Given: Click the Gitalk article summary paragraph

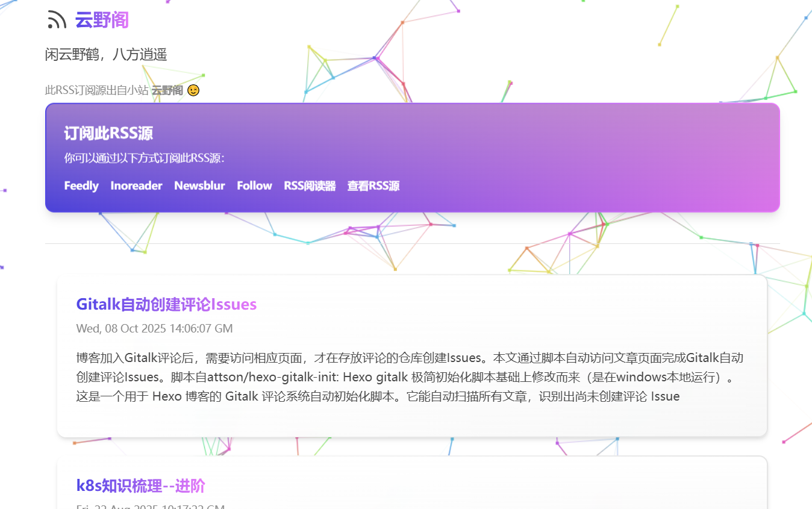Looking at the screenshot, I should coord(410,377).
